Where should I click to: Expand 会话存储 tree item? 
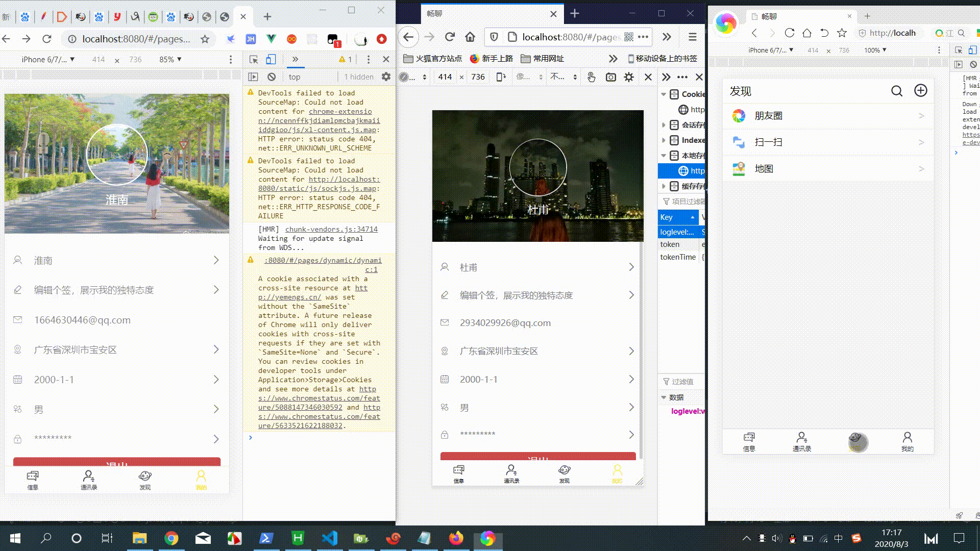(664, 125)
